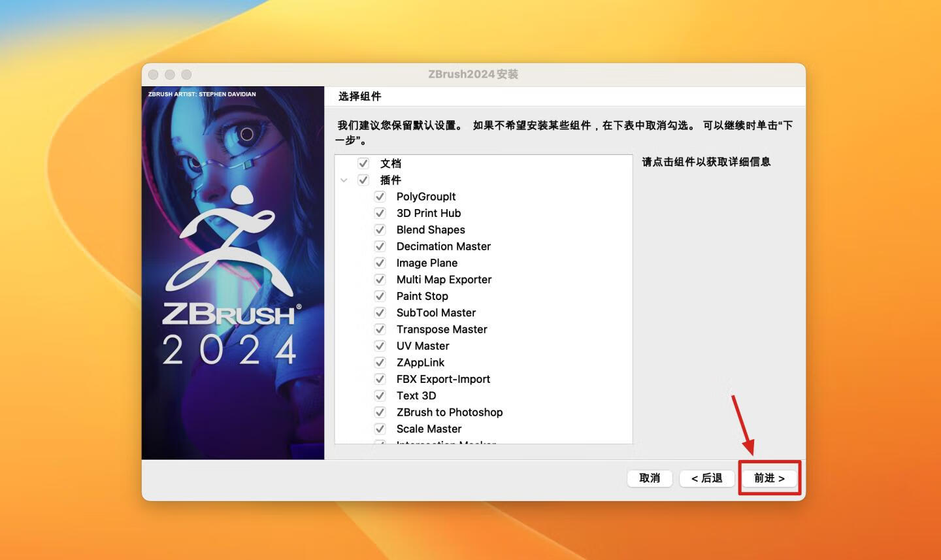Collapse the 插件 tree group

(344, 180)
